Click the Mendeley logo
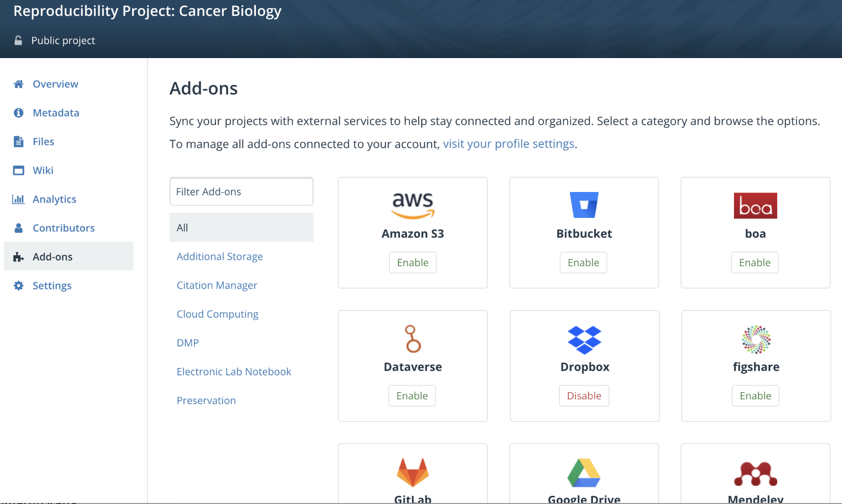This screenshot has height=504, width=842. [x=756, y=474]
